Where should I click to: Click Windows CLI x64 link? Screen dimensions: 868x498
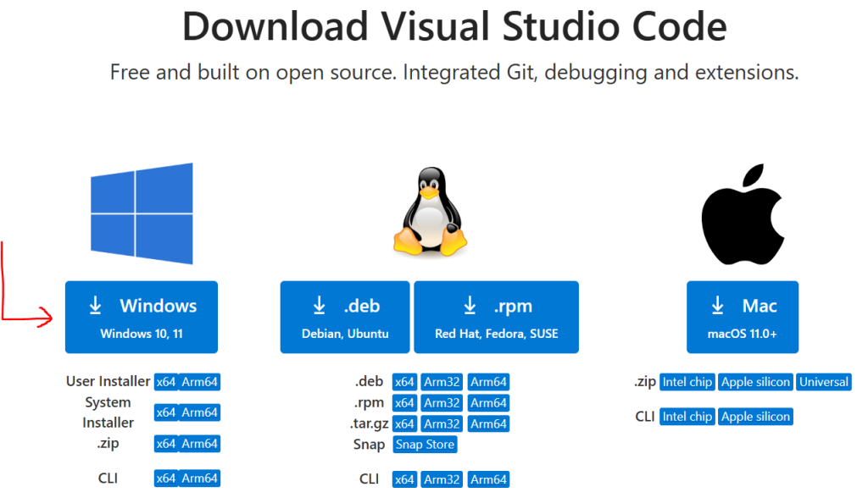pos(165,479)
